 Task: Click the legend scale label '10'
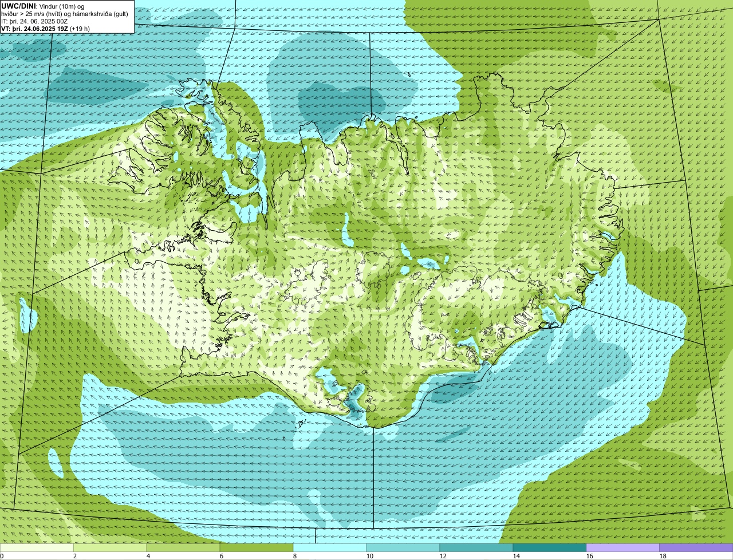pyautogui.click(x=370, y=556)
